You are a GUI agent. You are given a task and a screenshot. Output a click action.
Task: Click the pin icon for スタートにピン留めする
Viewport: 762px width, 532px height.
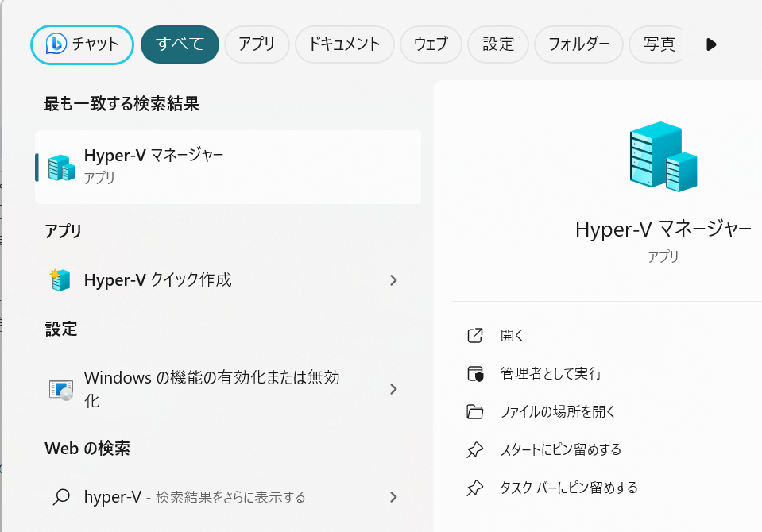pos(475,450)
